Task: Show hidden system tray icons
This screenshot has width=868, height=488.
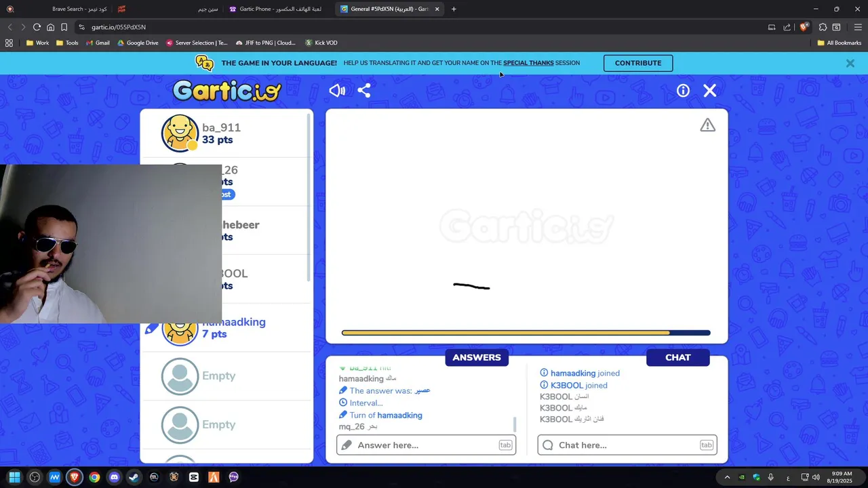Action: coord(728,477)
